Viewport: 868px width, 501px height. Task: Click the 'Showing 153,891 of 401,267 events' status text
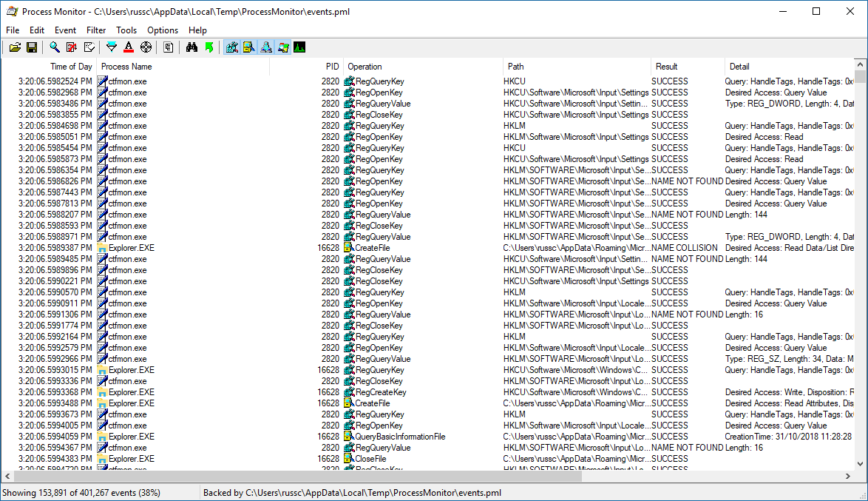click(x=81, y=493)
